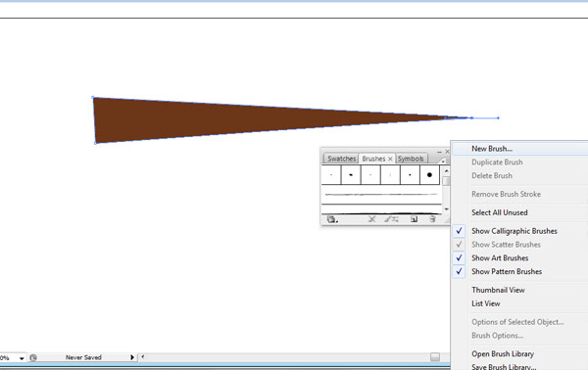Activate the Brushes tab

pyautogui.click(x=373, y=159)
